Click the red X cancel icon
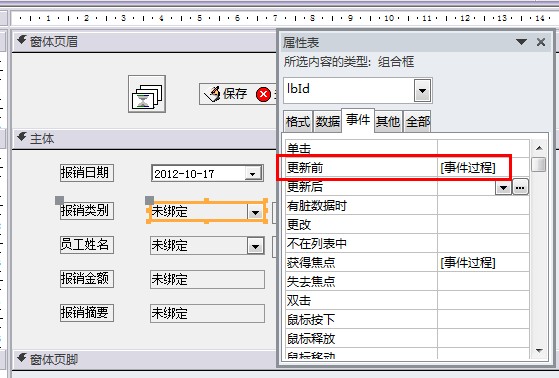The image size is (559, 378). 263,94
